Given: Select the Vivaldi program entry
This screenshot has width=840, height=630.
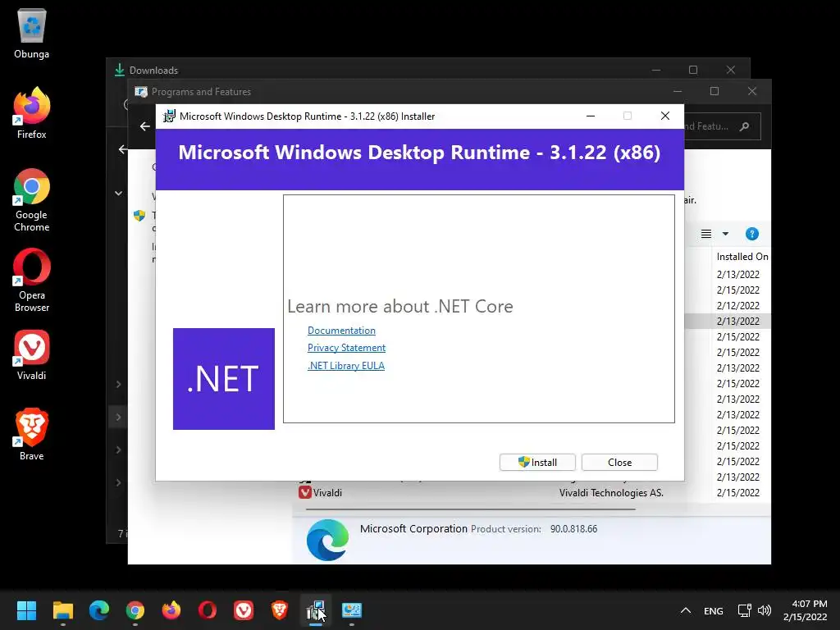Looking at the screenshot, I should click(x=327, y=493).
